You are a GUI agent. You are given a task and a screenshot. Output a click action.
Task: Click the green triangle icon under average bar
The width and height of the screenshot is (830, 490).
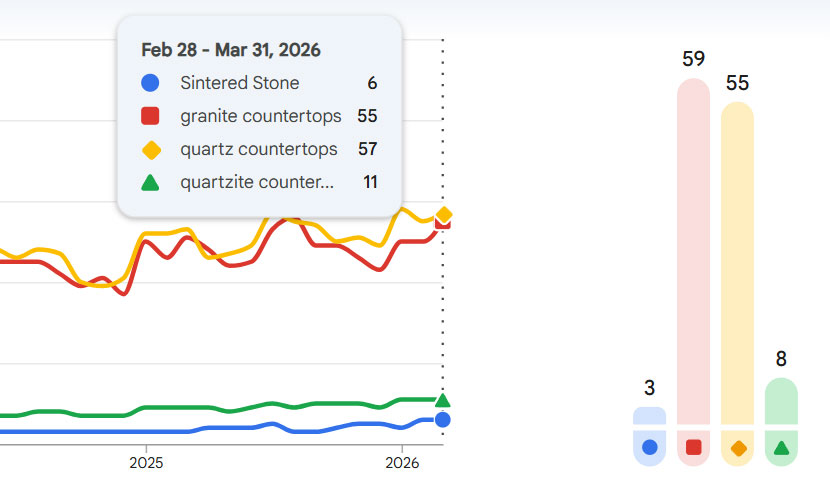click(781, 448)
